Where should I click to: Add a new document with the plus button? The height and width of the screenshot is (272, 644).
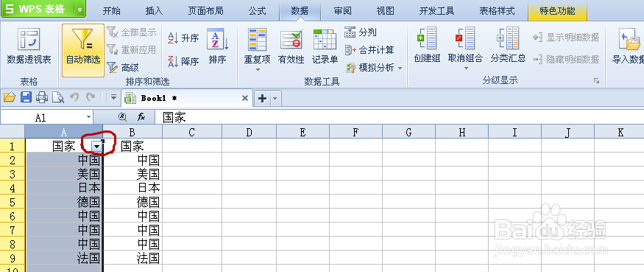pos(262,98)
